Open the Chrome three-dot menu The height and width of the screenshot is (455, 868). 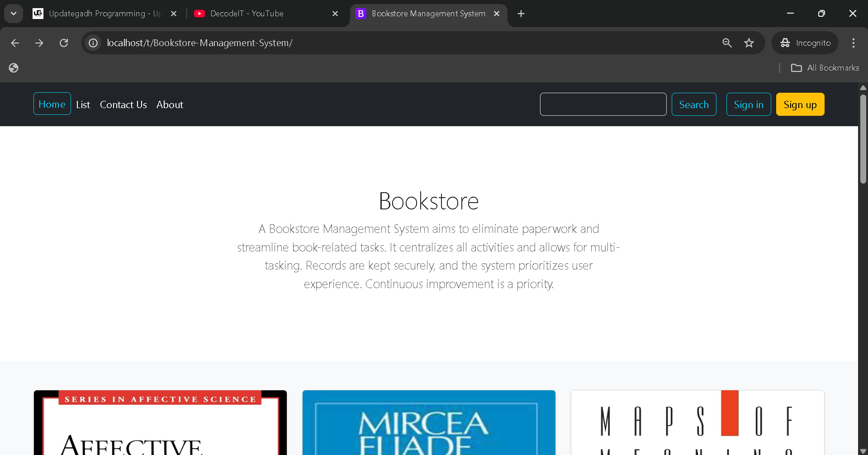[853, 43]
